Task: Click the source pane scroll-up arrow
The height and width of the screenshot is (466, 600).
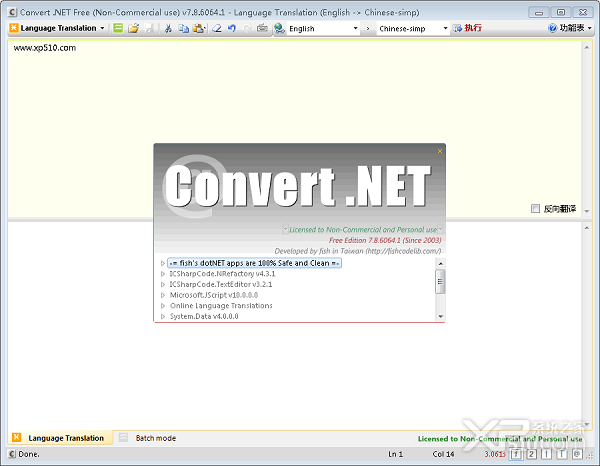Action: pos(587,47)
